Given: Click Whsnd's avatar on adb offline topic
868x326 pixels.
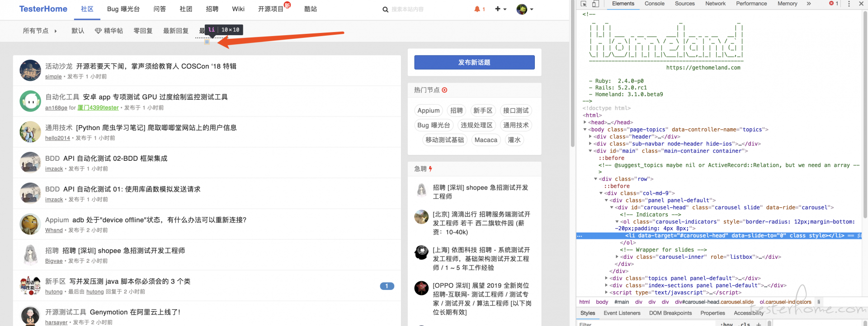Looking at the screenshot, I should (30, 224).
